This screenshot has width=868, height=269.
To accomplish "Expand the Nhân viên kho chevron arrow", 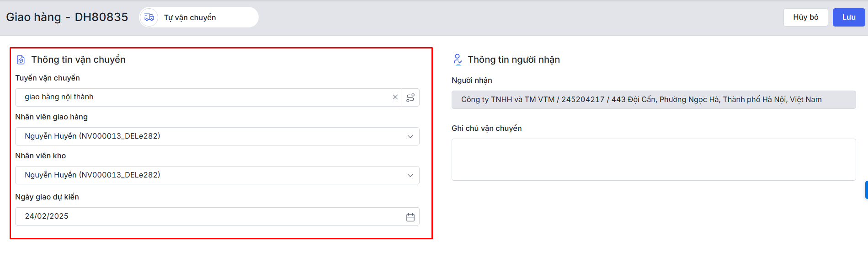I will pos(410,175).
